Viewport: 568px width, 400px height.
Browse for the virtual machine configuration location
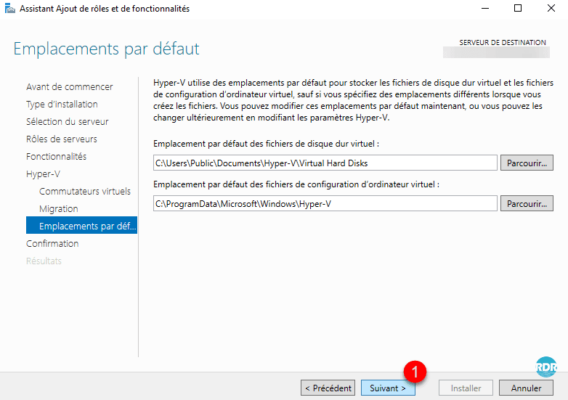(x=527, y=204)
